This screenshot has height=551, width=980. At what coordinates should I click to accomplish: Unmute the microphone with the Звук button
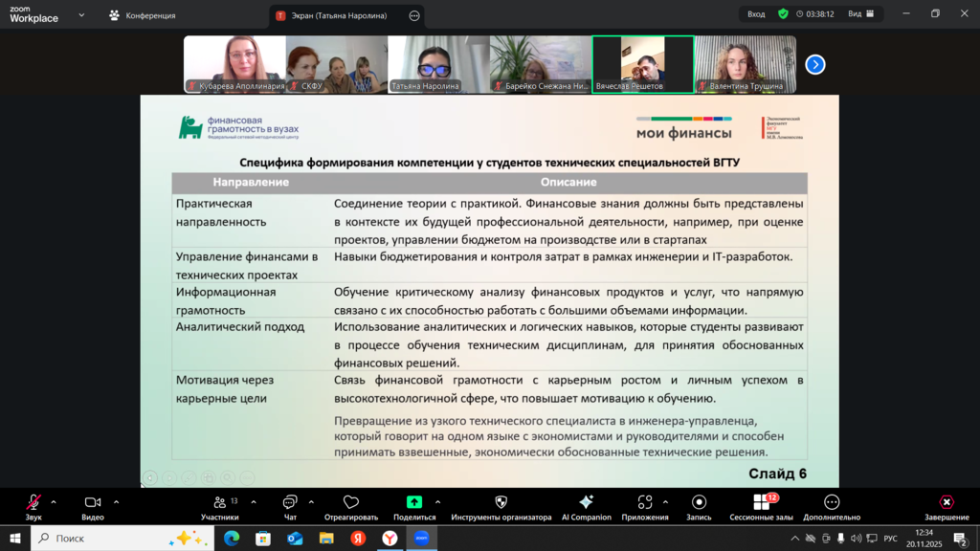click(x=33, y=503)
